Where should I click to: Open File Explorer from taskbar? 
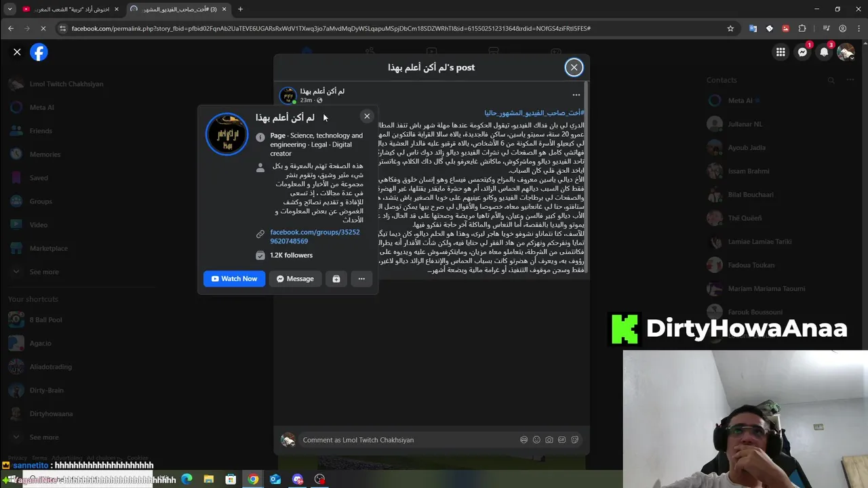click(x=209, y=479)
